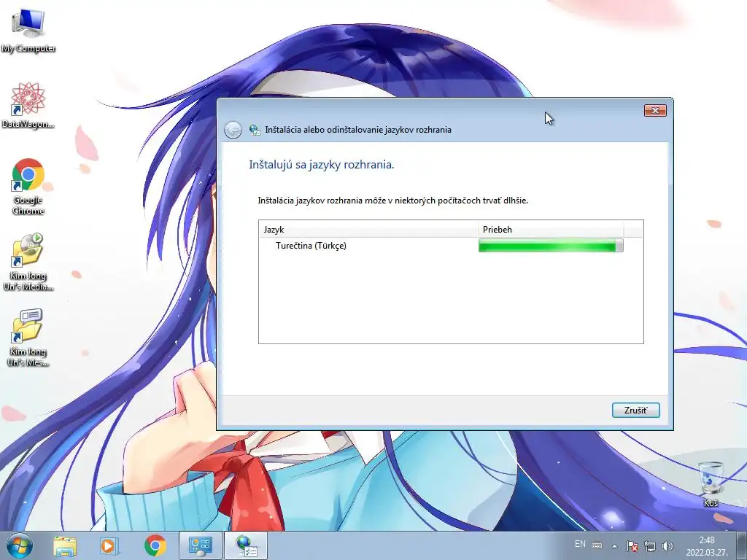747x560 pixels.
Task: Select language installer taskbar button
Action: (x=247, y=545)
